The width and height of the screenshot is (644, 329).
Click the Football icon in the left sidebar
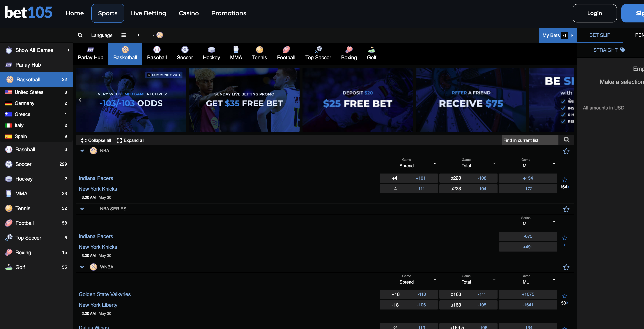point(9,223)
